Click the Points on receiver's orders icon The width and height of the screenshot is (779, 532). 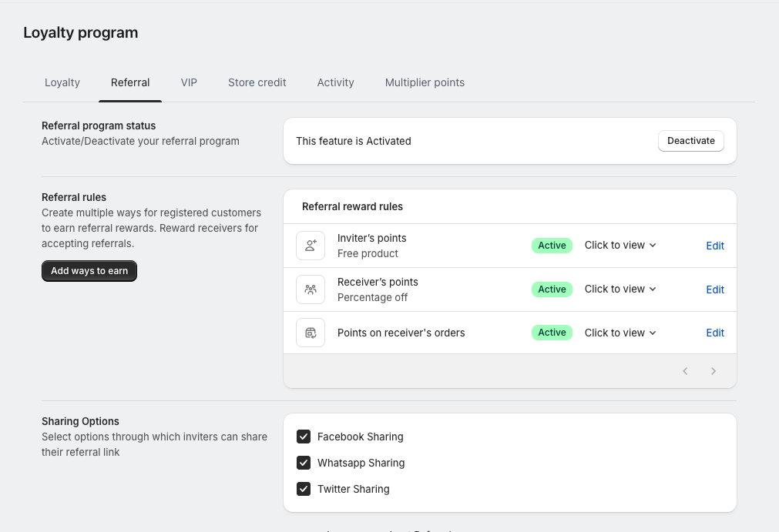point(311,333)
